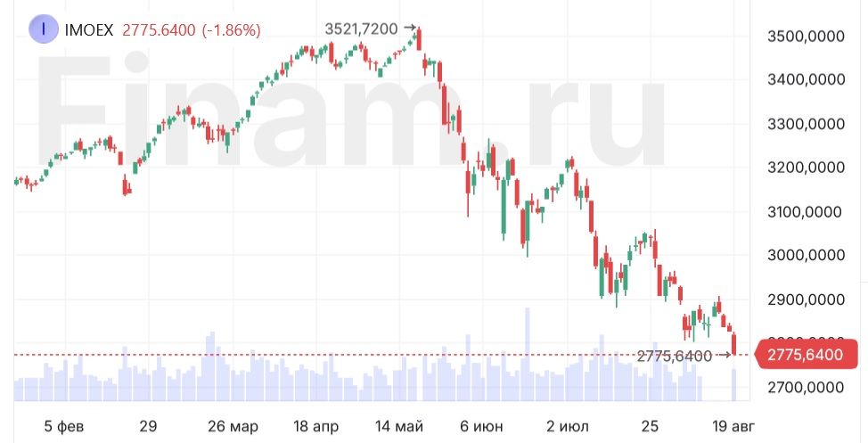Click the 14 май date marker
This screenshot has width=868, height=443.
[x=400, y=426]
